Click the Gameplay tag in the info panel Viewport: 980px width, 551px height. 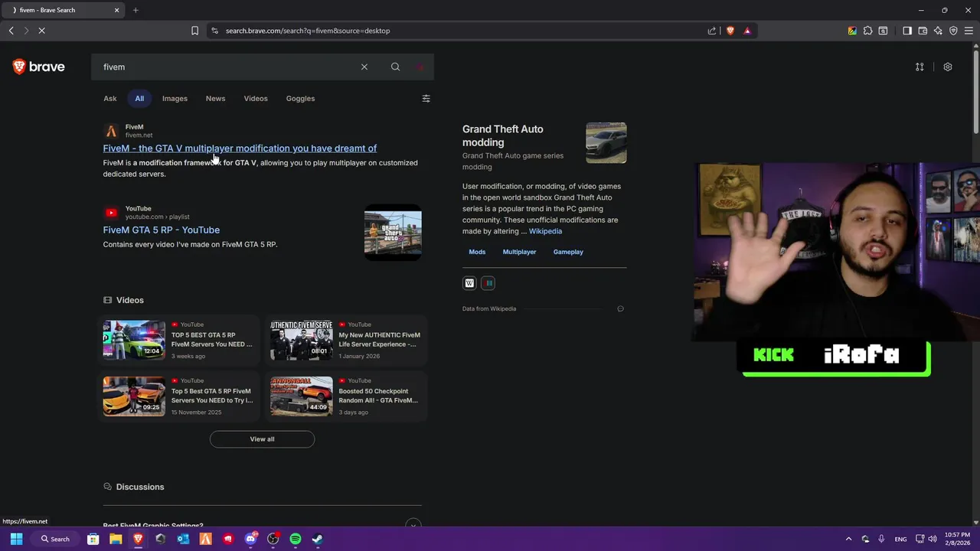[x=568, y=252]
